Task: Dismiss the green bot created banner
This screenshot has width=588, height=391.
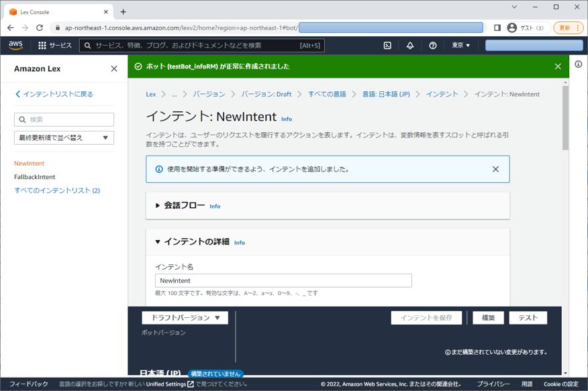Action: 558,66
